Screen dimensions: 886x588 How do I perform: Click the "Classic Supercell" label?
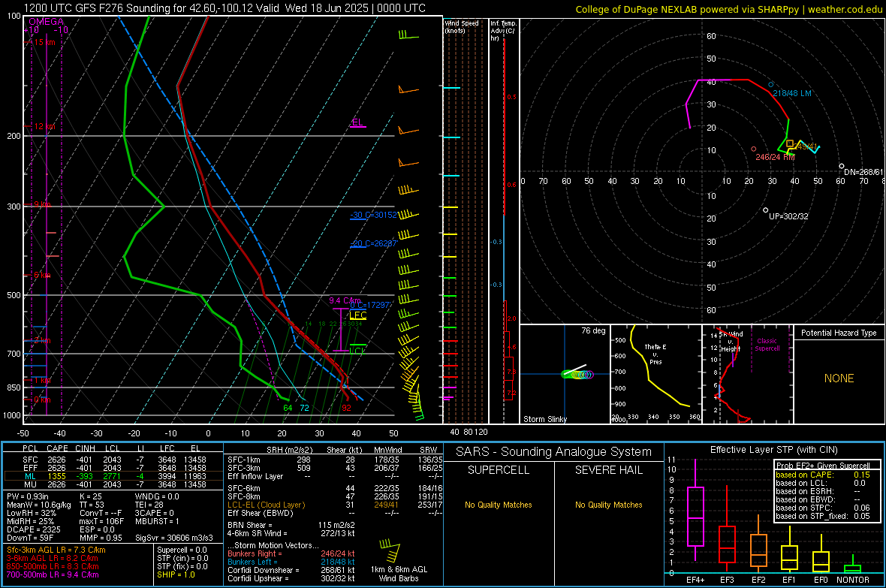[x=767, y=345]
